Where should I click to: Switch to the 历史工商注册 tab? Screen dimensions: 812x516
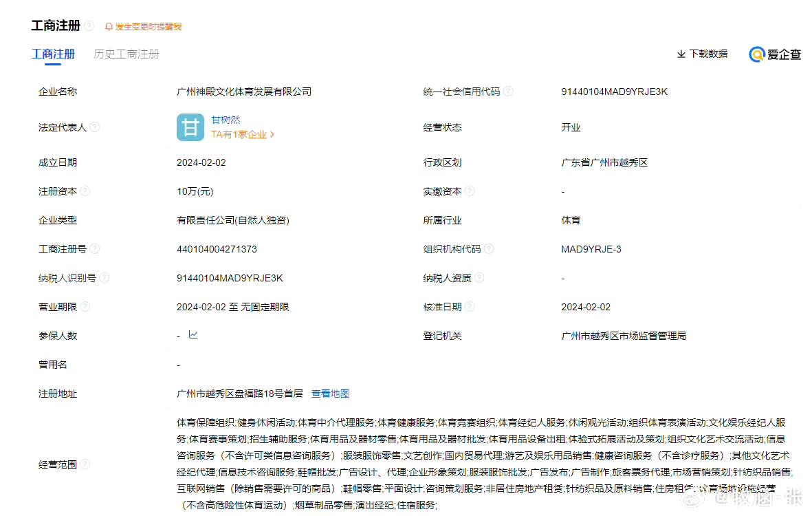coord(126,54)
